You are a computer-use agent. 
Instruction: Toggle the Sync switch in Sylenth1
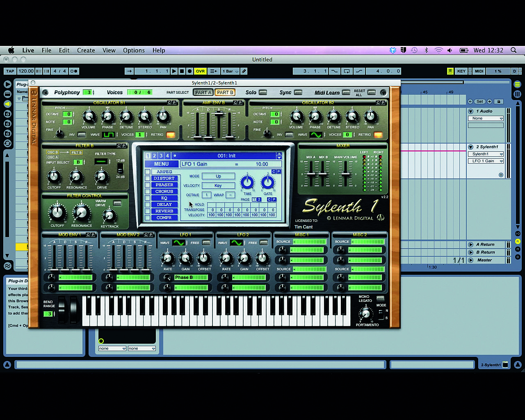[x=298, y=92]
